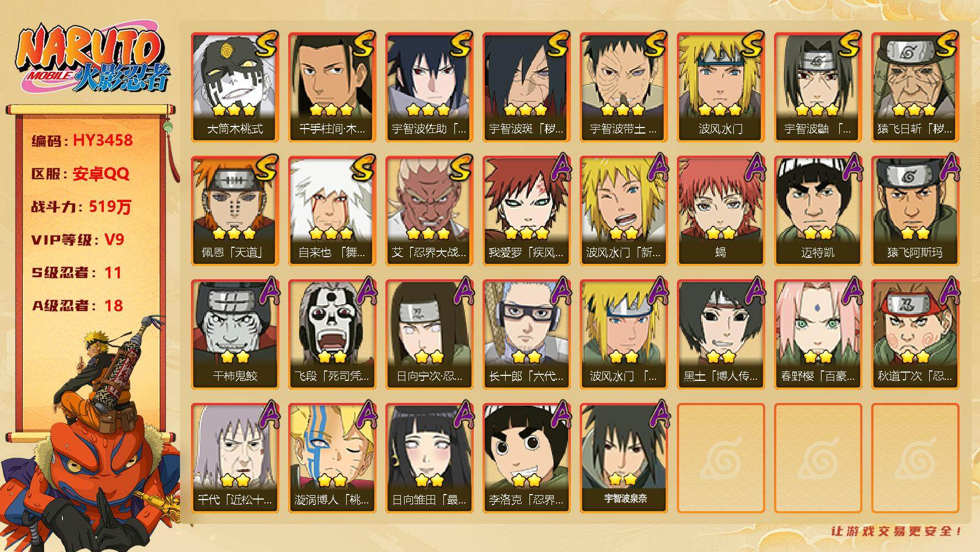Viewport: 980px width, 552px height.
Task: Select the 猿飞阿斯玛 card
Action: [x=915, y=210]
